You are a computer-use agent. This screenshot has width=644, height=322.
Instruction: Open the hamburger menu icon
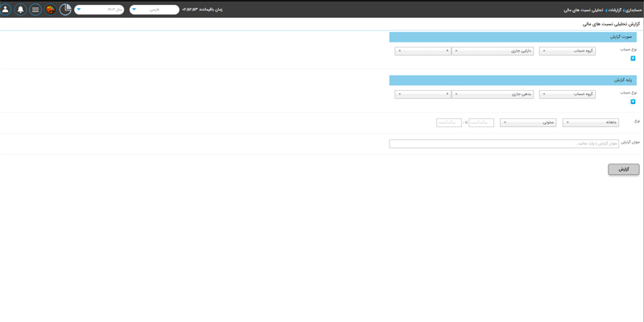click(35, 10)
